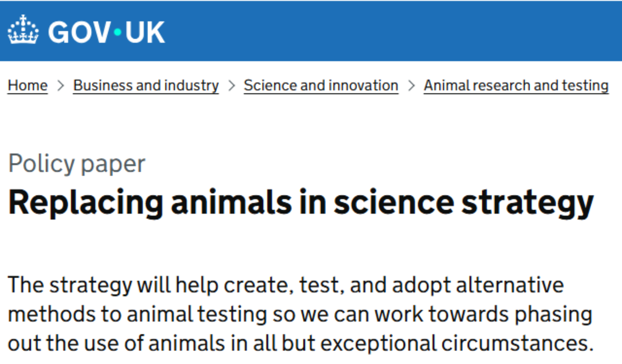Click the Policy paper label
The height and width of the screenshot is (364, 622).
coord(77,164)
